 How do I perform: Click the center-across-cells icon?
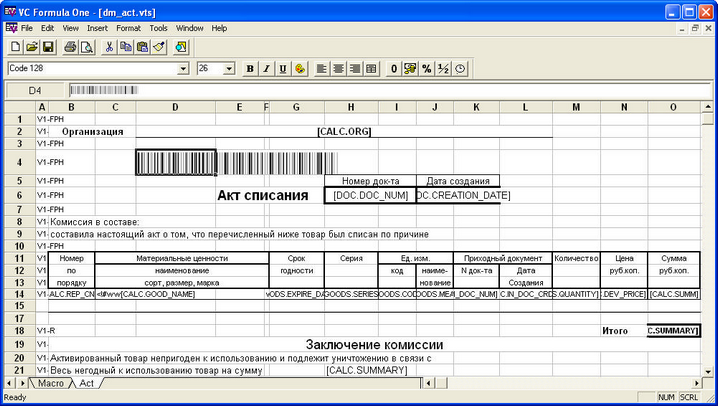click(371, 69)
